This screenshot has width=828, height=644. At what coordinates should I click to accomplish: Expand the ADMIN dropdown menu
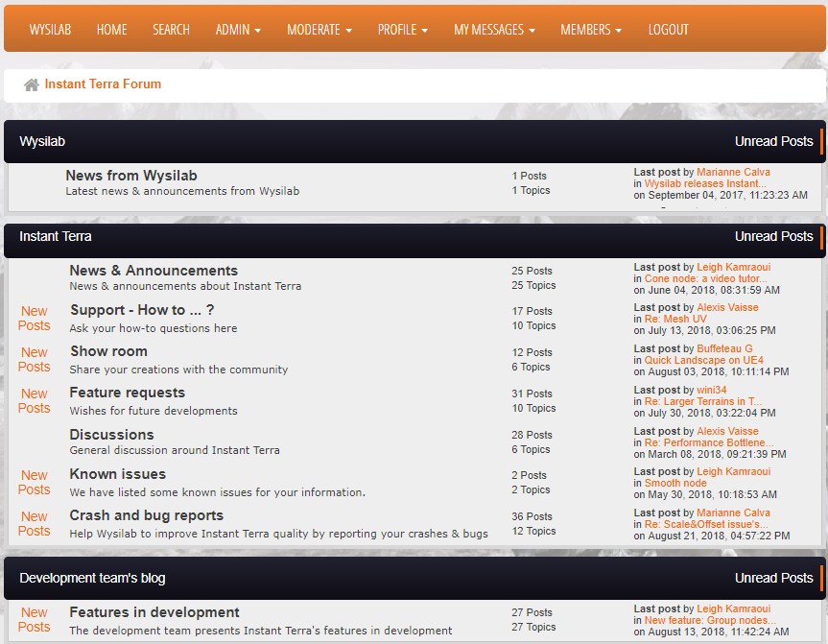pos(238,30)
